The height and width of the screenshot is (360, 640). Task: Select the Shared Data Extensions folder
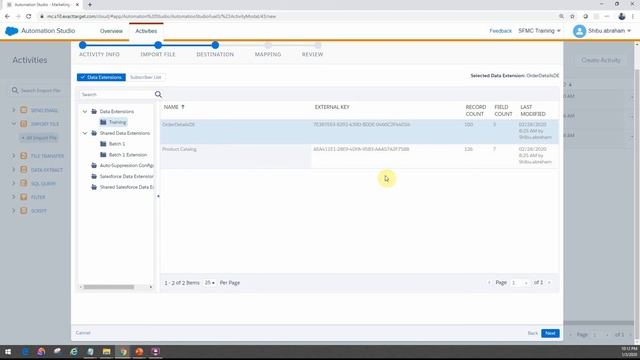click(x=124, y=133)
